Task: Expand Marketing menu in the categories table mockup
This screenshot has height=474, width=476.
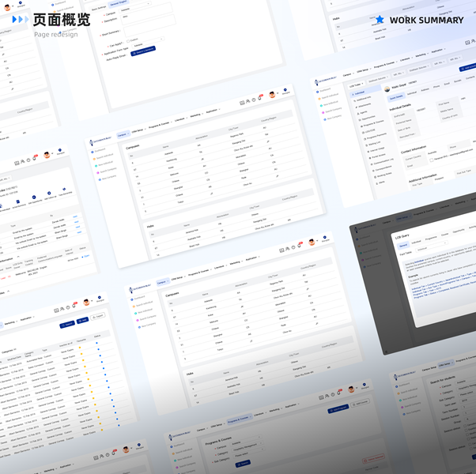Action: 10,323
